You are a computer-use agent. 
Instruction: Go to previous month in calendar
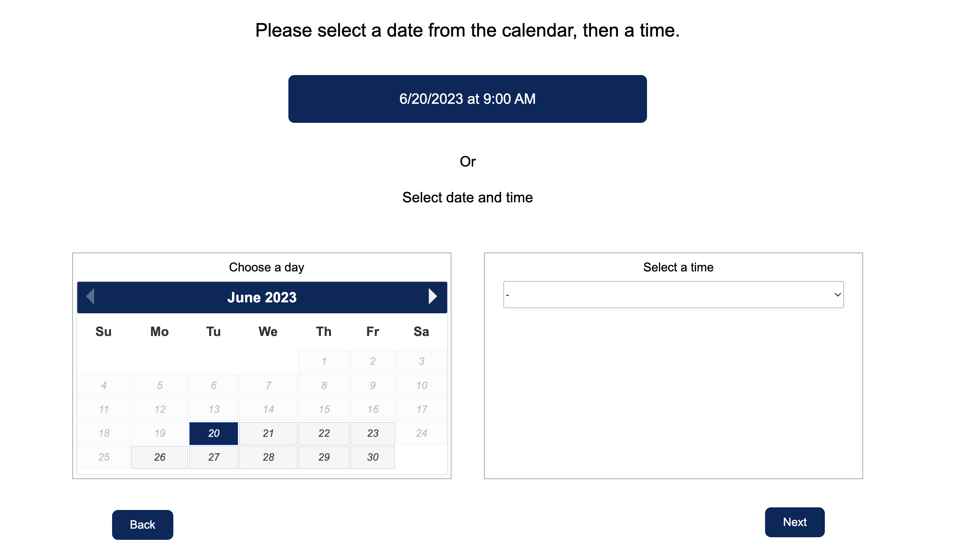pos(90,296)
